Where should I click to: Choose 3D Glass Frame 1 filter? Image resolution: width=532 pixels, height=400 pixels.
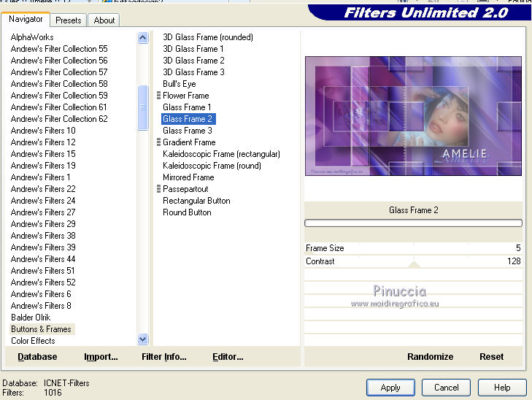pyautogui.click(x=193, y=49)
